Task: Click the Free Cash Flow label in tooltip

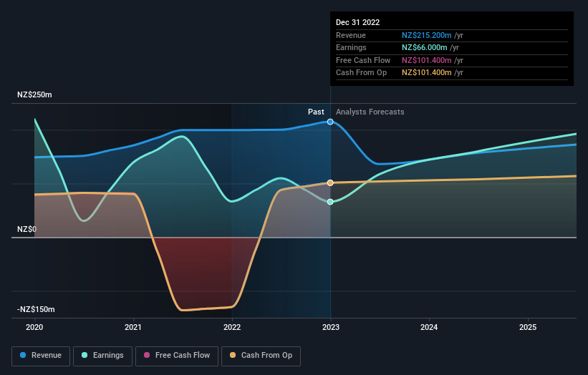Action: click(363, 60)
